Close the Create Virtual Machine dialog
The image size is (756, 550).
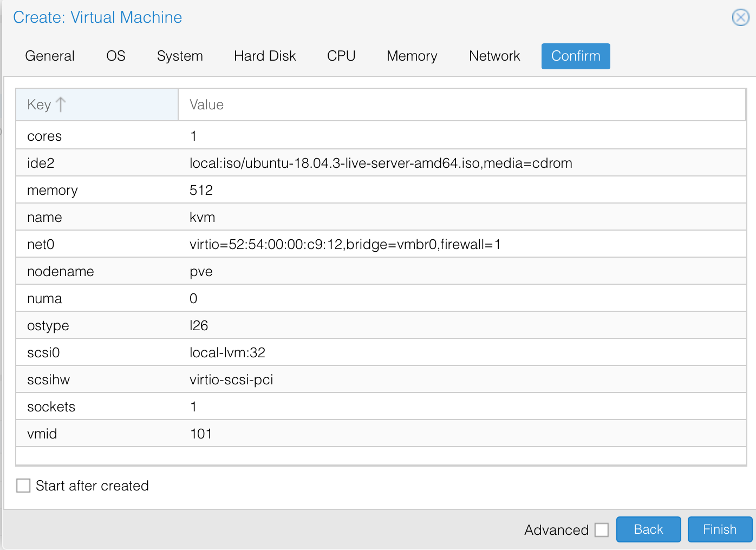coord(740,17)
